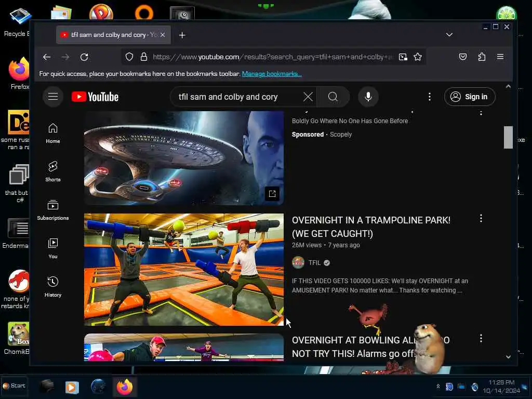532x399 pixels.
Task: Open the options menu for the Scopely sponsored ad
Action: [x=481, y=113]
